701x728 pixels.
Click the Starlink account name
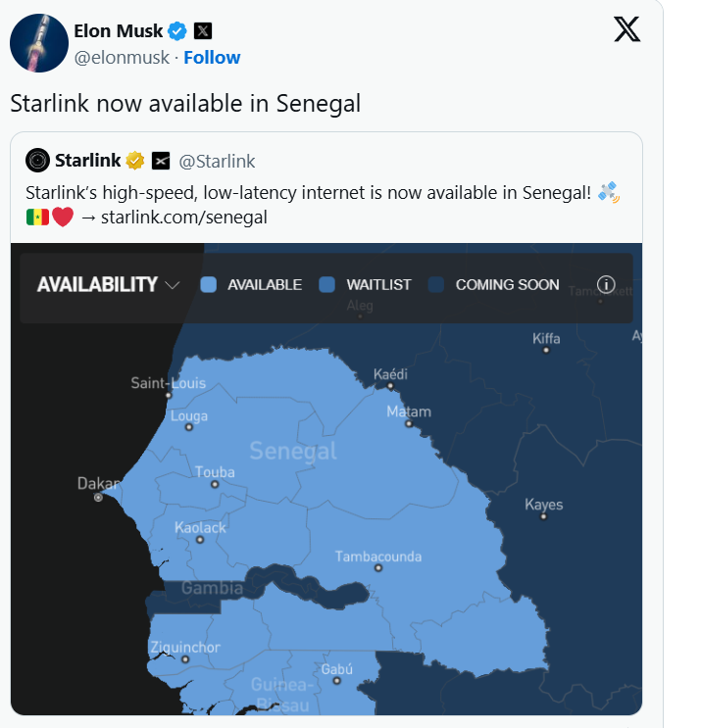(x=87, y=161)
